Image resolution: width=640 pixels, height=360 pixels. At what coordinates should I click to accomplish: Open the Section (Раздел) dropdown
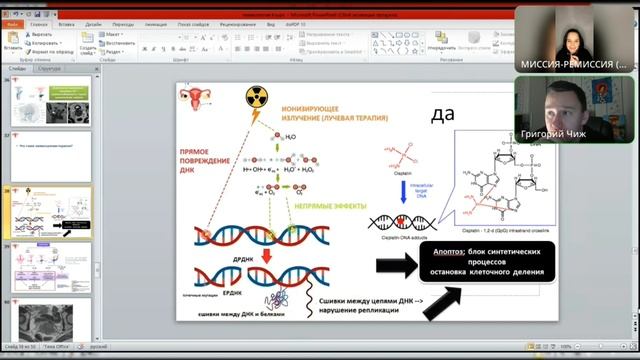click(112, 52)
